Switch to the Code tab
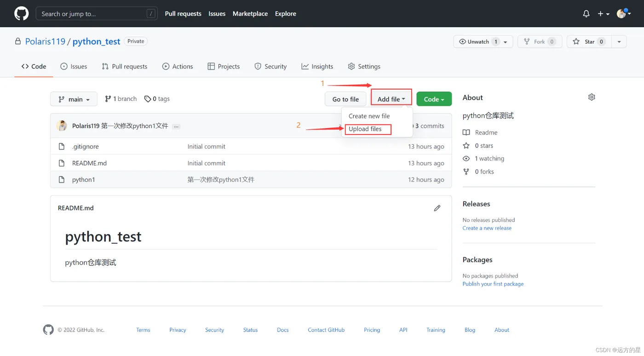644x356 pixels. coord(34,67)
